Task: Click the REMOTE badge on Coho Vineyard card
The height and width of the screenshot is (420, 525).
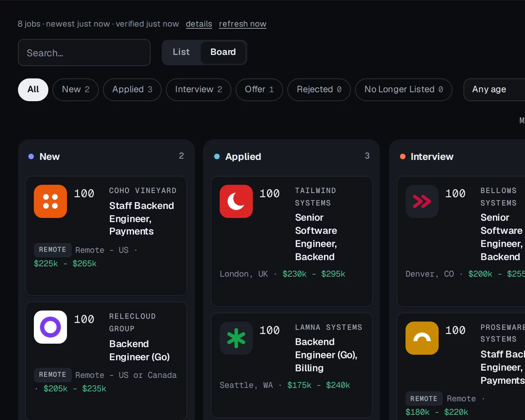Action: (52, 250)
